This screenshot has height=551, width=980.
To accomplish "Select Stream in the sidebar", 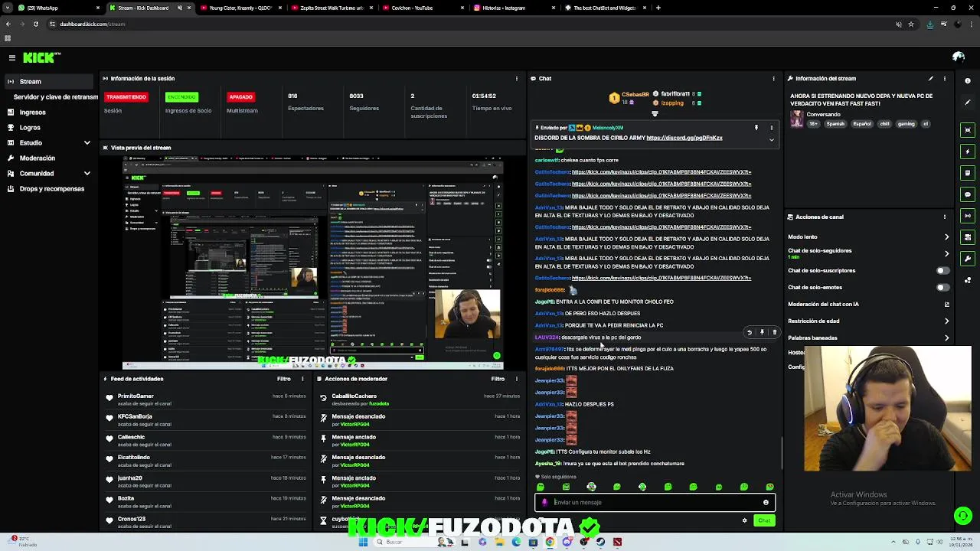I will (x=49, y=82).
